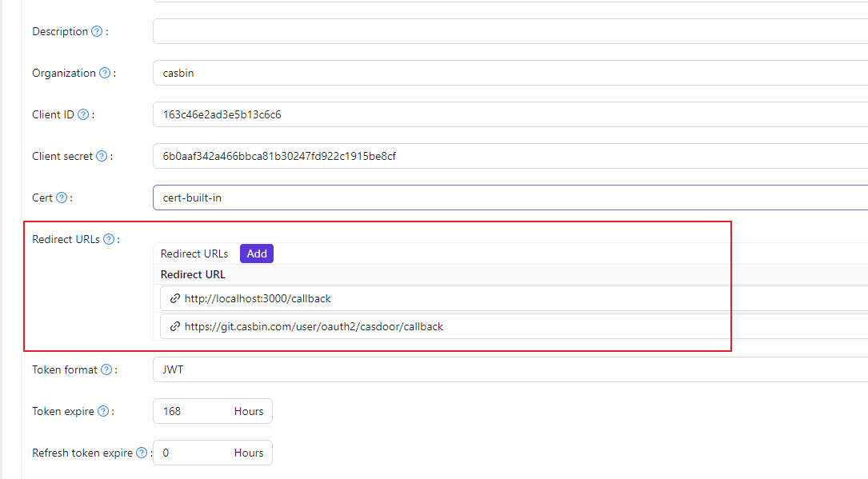
Task: Click the link icon beside git.casbin.com URL
Action: click(176, 326)
